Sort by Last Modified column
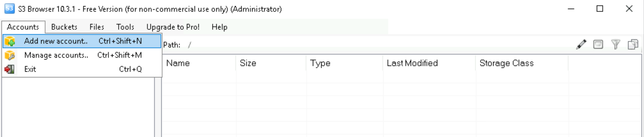 click(412, 63)
